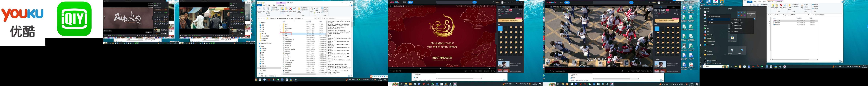Select the blue highlighted episode tile in license card player
This screenshot has width=868, height=86.
pos(500,29)
